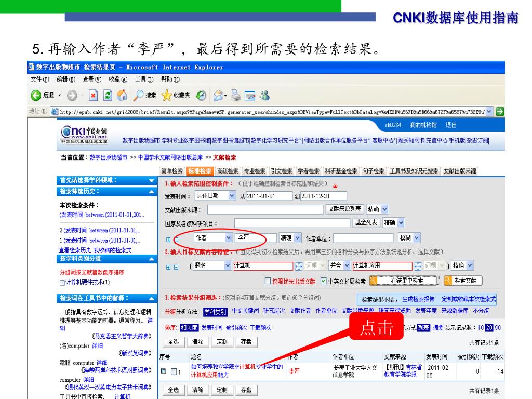Open the 具体日期 dropdown
This screenshot has height=399, width=532.
click(215, 196)
